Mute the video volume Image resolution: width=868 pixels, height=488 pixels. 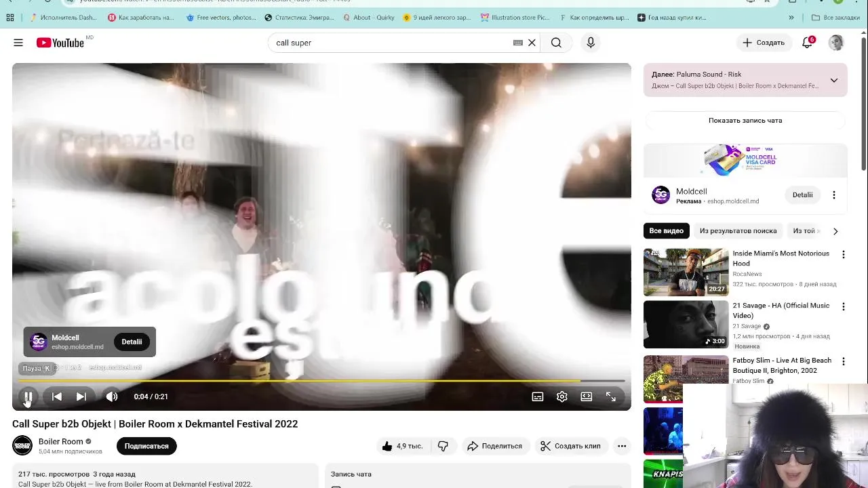tap(112, 396)
